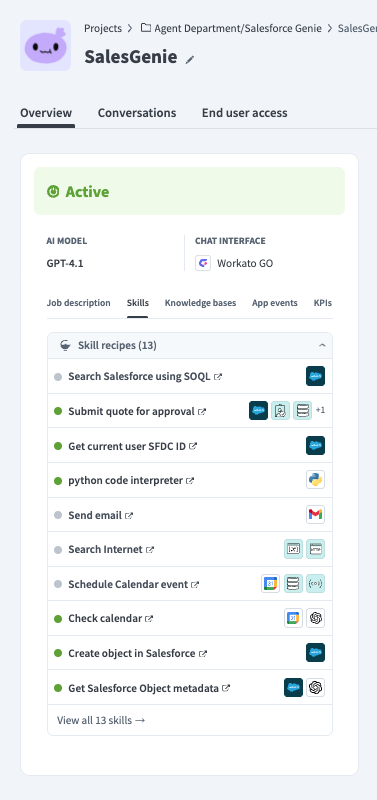Click Salesforce icon in Get current user SFDC ID row
Viewport: 377px width, 800px height.
[x=315, y=445]
